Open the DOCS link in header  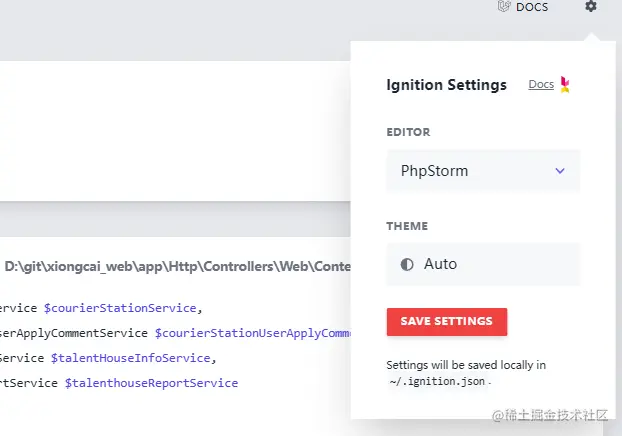click(x=532, y=7)
